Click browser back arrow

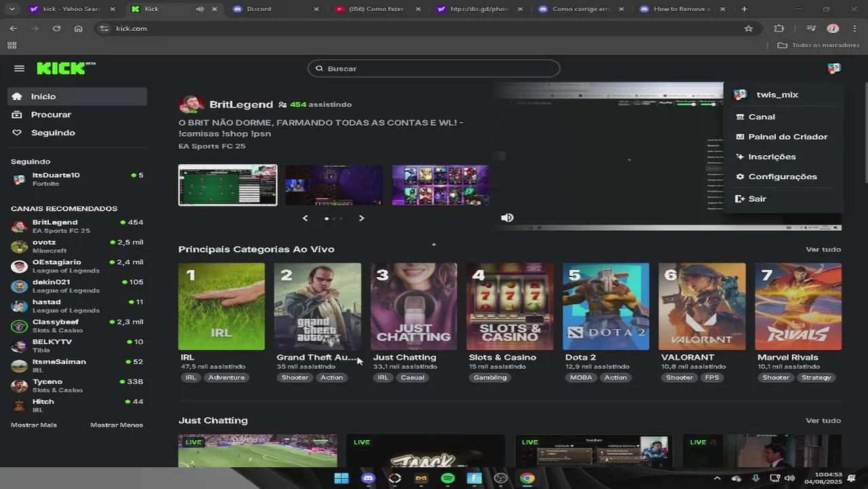14,29
